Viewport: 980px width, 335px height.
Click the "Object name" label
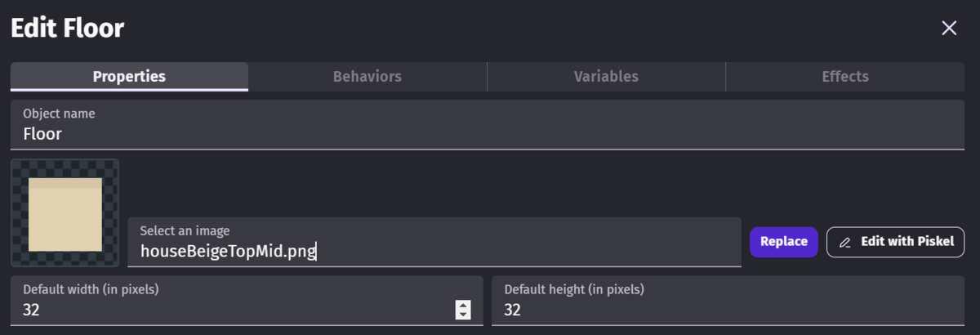(x=59, y=114)
